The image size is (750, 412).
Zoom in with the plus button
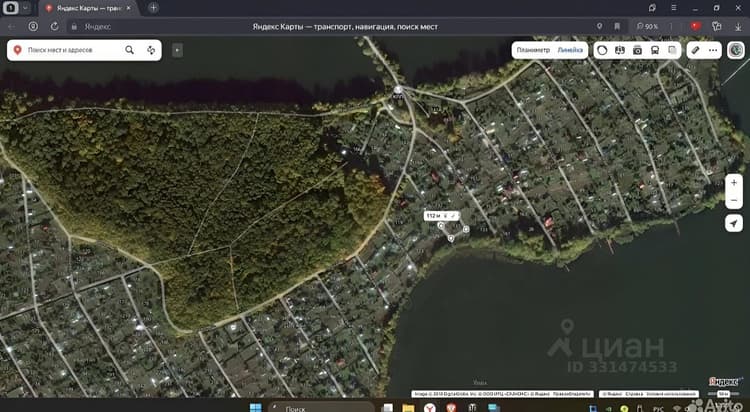point(734,183)
